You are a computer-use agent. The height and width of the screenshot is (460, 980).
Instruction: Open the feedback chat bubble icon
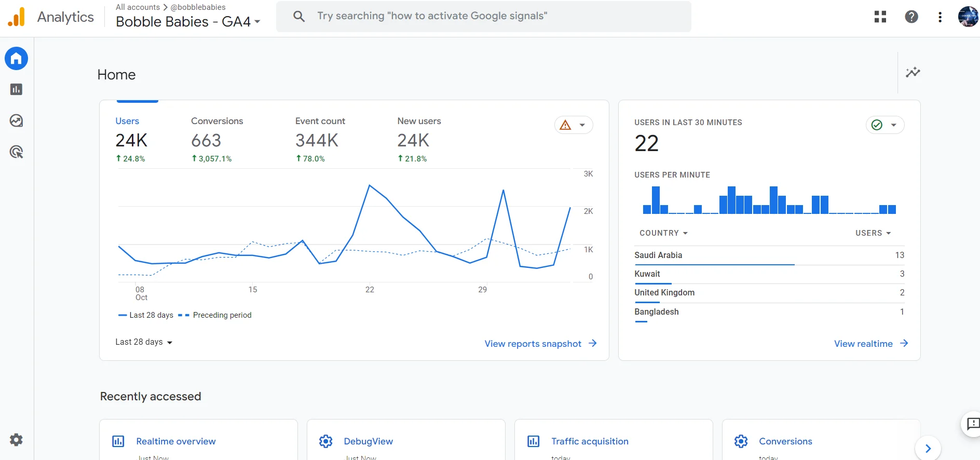(x=973, y=424)
